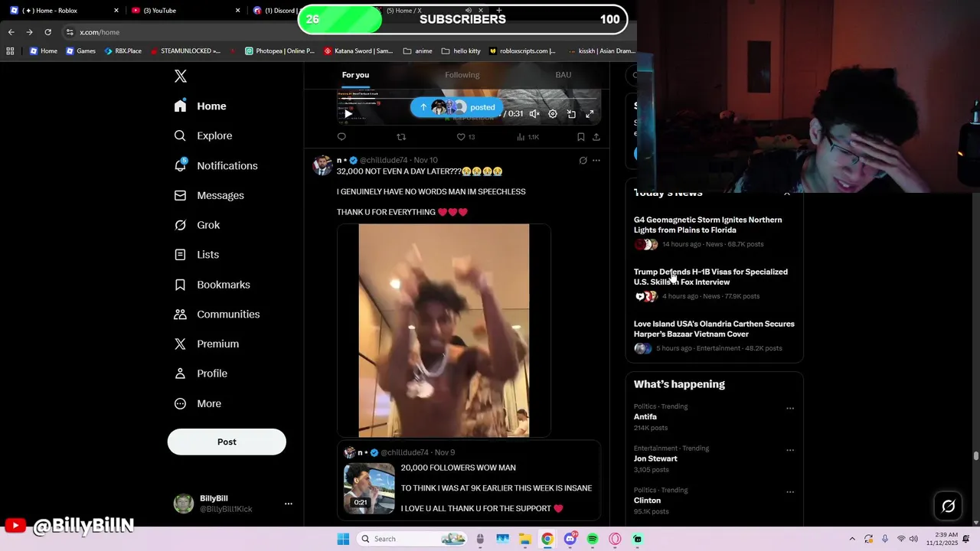The image size is (980, 551).
Task: Open the More menu in the sidebar
Action: 198,403
